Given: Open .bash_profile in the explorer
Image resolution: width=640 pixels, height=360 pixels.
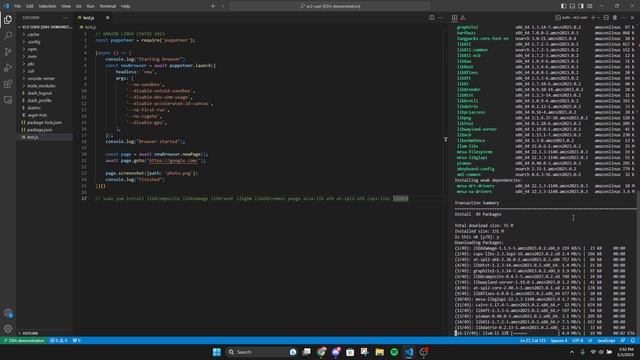Looking at the screenshot, I should tap(45, 100).
